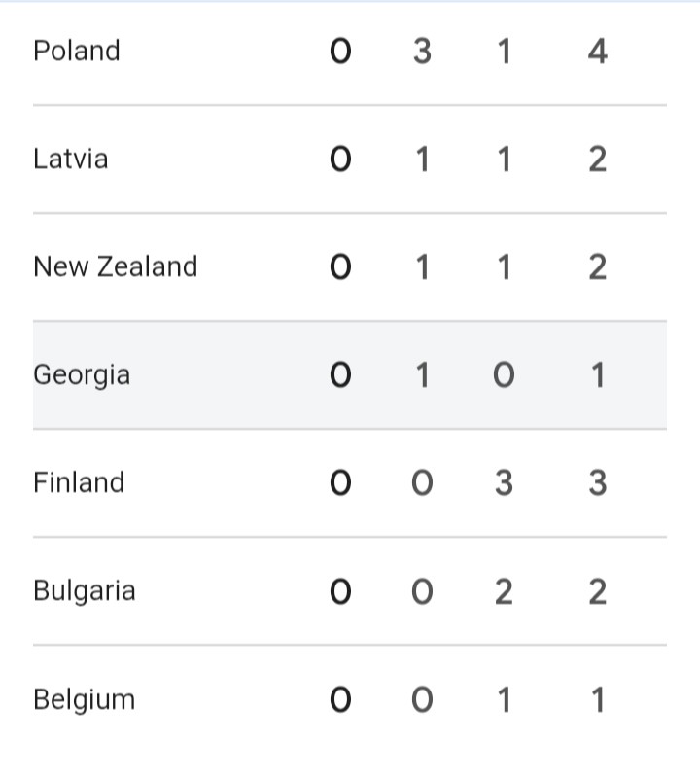Select the Finland country name

[79, 482]
